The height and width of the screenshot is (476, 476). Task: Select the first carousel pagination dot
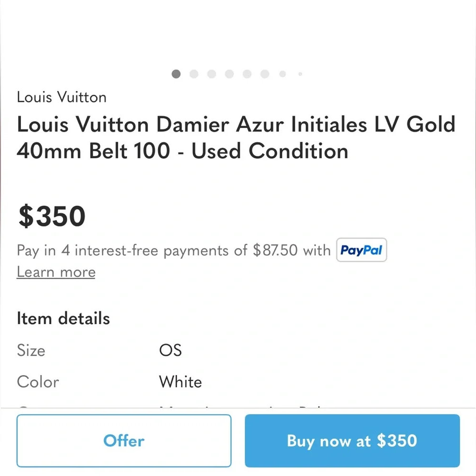click(x=176, y=74)
